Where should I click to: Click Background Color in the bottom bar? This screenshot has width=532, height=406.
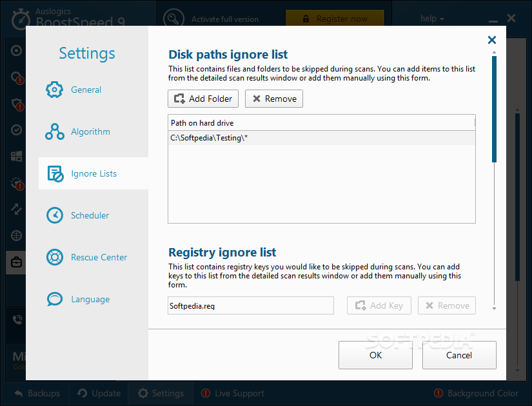coord(476,394)
